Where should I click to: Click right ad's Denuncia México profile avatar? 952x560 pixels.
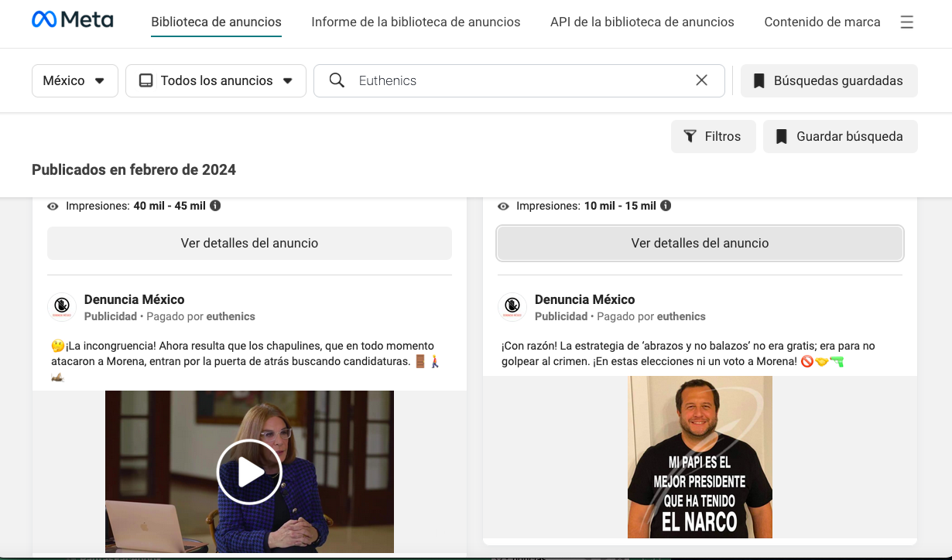click(512, 307)
